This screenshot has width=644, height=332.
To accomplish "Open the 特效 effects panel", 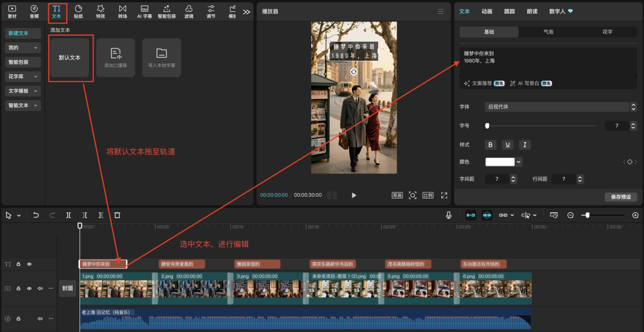I will click(100, 11).
